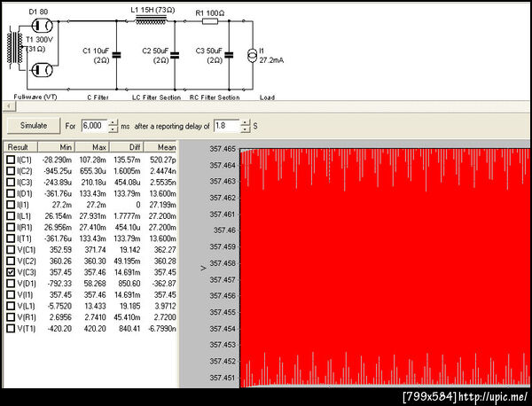This screenshot has width=532, height=406.
Task: Sort by the Mean column header
Action: [160, 147]
